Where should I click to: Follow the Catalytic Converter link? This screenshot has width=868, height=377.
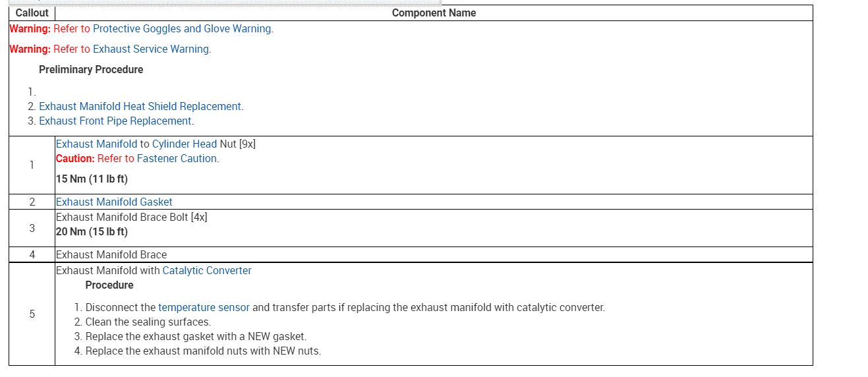pyautogui.click(x=207, y=271)
